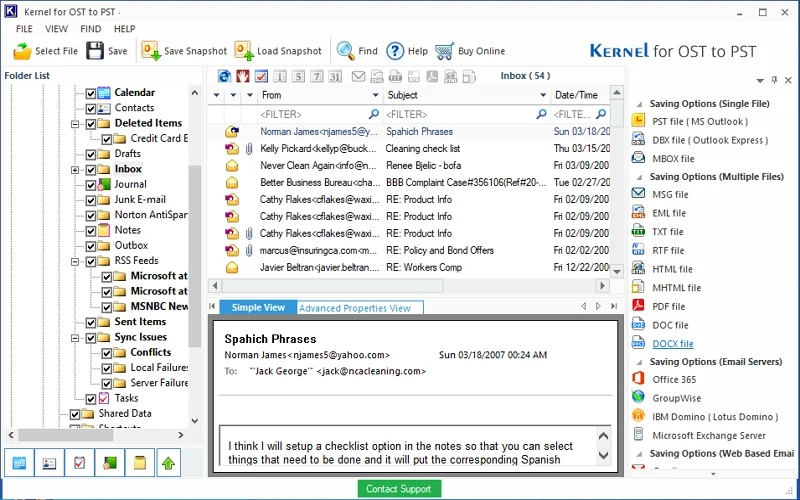The image size is (800, 500).
Task: Toggle the Deleted Items checkbox
Action: (x=91, y=123)
